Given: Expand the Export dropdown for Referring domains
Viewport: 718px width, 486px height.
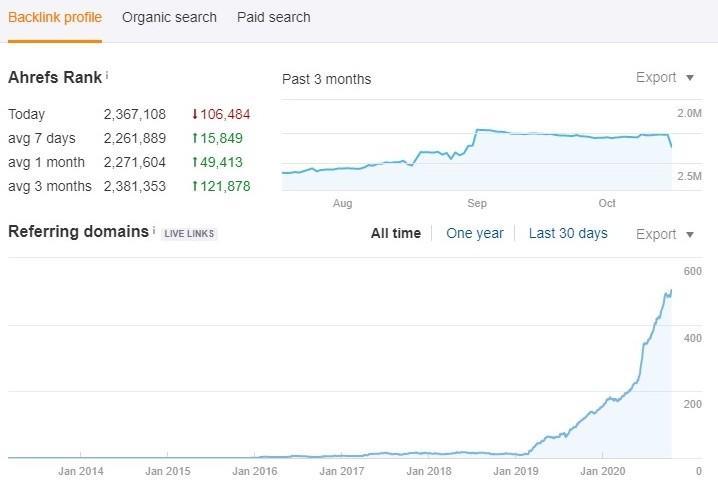Looking at the screenshot, I should [x=665, y=234].
